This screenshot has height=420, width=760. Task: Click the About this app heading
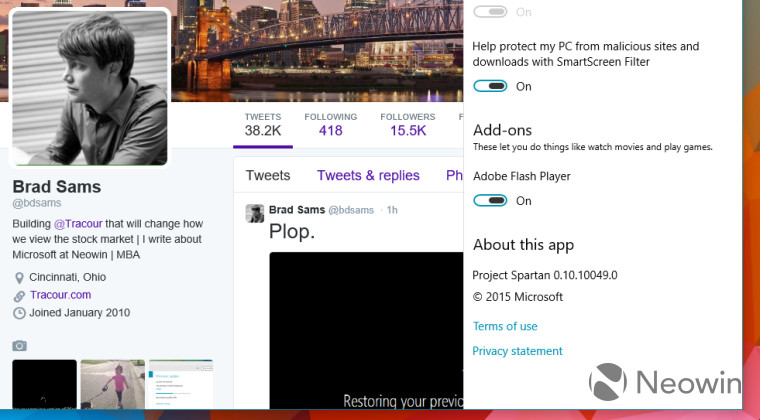523,245
